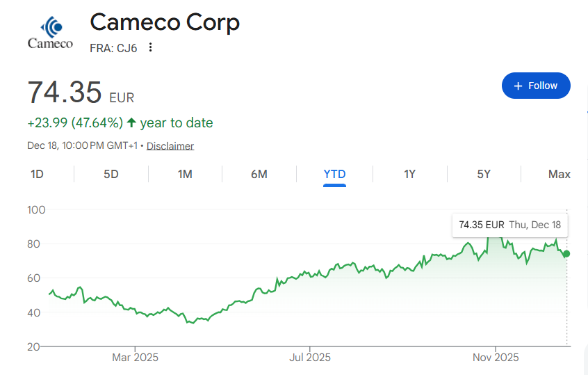588x375 pixels.
Task: Switch to the 1D time range
Action: pos(37,174)
